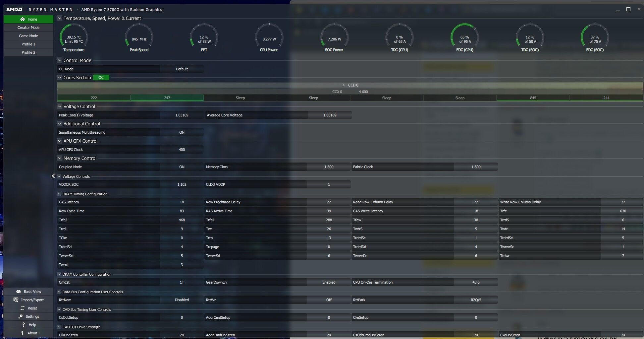Click the Help question mark icon
This screenshot has width=644, height=339.
coord(24,325)
